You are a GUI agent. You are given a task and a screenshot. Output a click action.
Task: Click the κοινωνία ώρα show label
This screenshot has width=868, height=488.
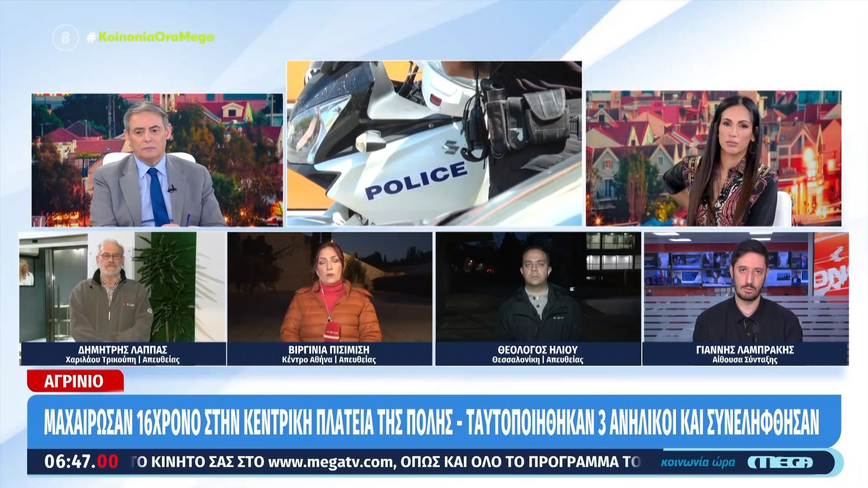(x=698, y=462)
